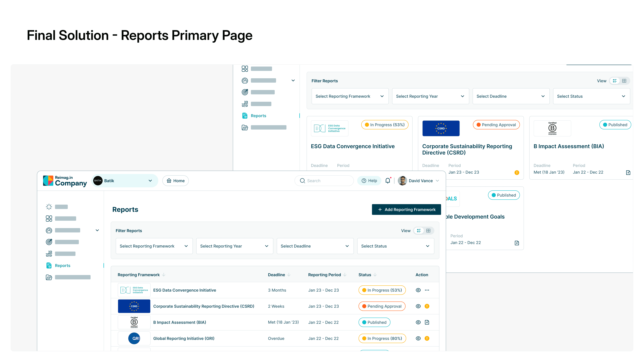The height and width of the screenshot is (362, 644).
Task: Open the Reports menu item in the back sidebar
Action: (258, 116)
